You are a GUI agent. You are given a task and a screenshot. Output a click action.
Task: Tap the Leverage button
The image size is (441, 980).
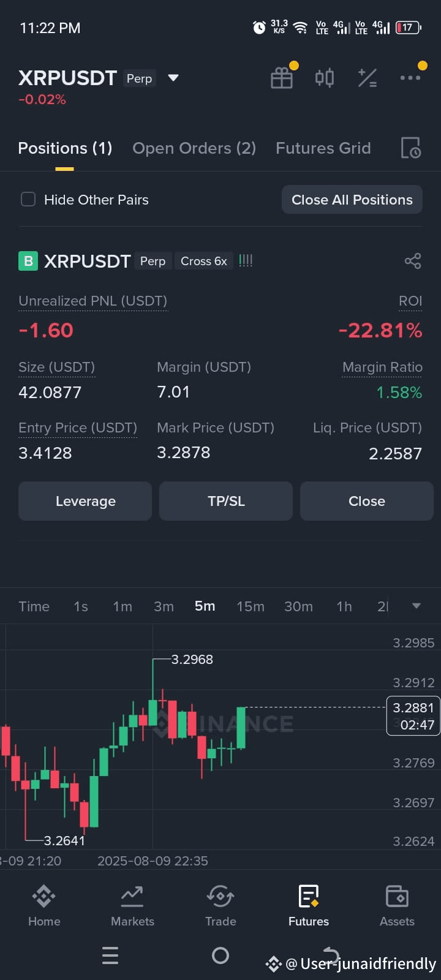(x=85, y=501)
